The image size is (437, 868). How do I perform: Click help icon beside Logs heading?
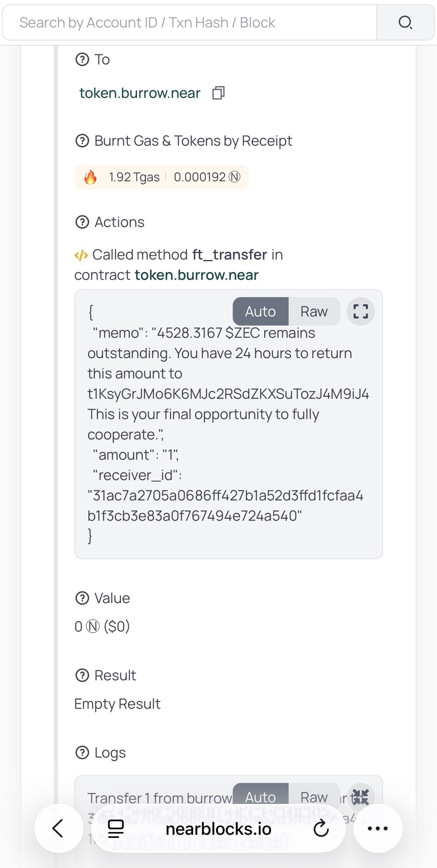pos(82,753)
